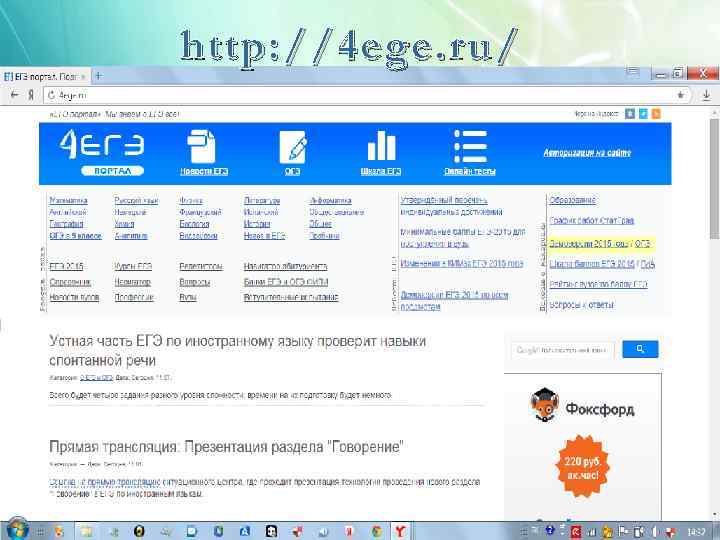Open the Вопросы и ответы link
This screenshot has width=720, height=540.
coord(581,305)
